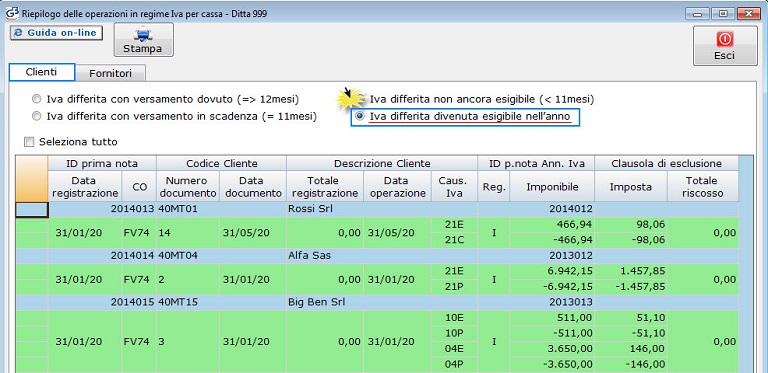Click the Data documento column header
Screen dimensions: 768x373
(253, 186)
